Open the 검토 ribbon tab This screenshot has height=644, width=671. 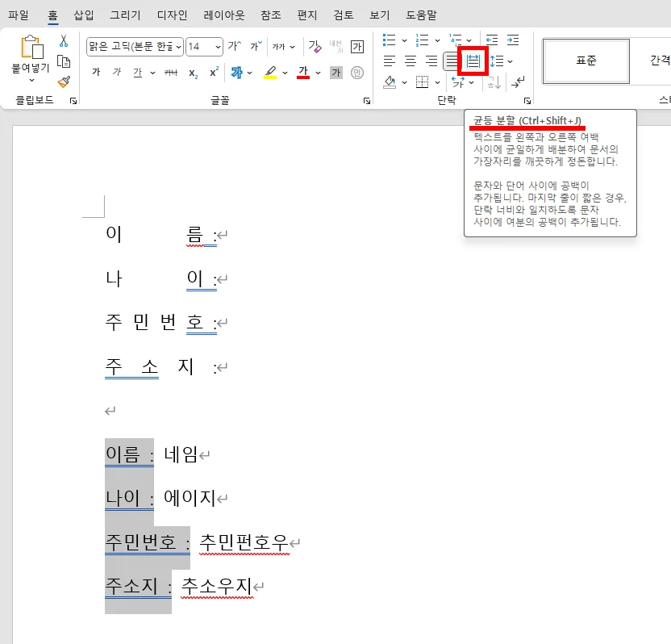(344, 14)
